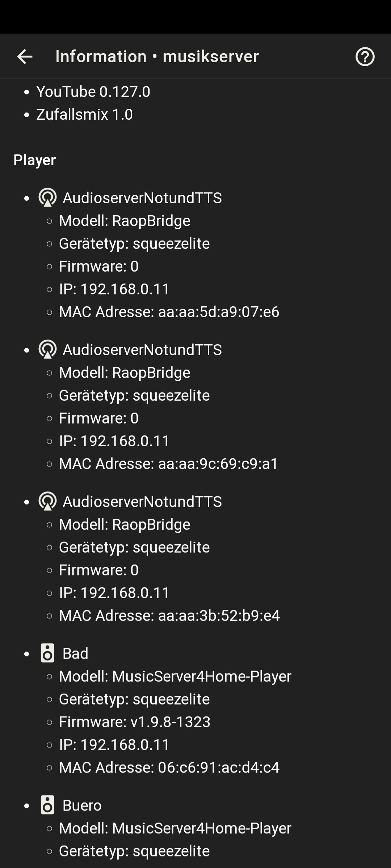391x868 pixels.
Task: Click Buero's Gerätetyp squeezelite line
Action: 134,851
